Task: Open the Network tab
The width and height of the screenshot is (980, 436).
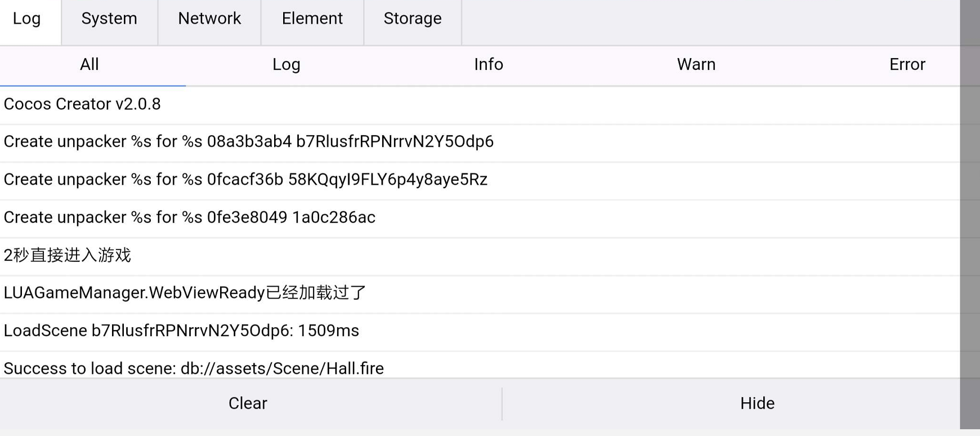Action: tap(209, 19)
